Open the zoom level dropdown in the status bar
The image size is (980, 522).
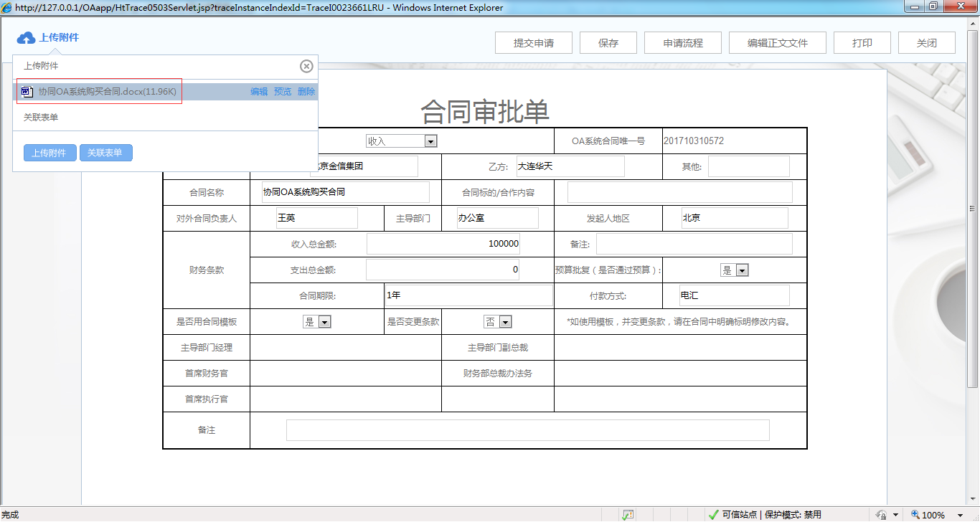pos(960,515)
